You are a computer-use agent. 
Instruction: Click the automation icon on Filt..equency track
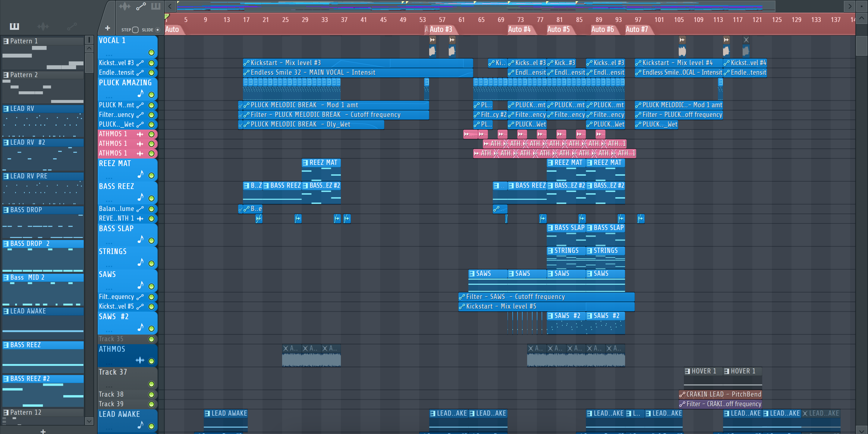[140, 297]
